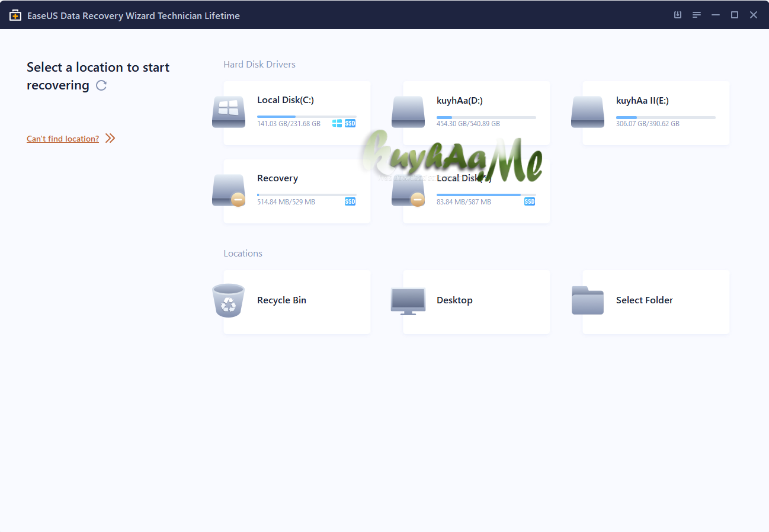Click the 83.84 MB/587 MB size text
Image resolution: width=769 pixels, height=532 pixels.
(x=464, y=202)
